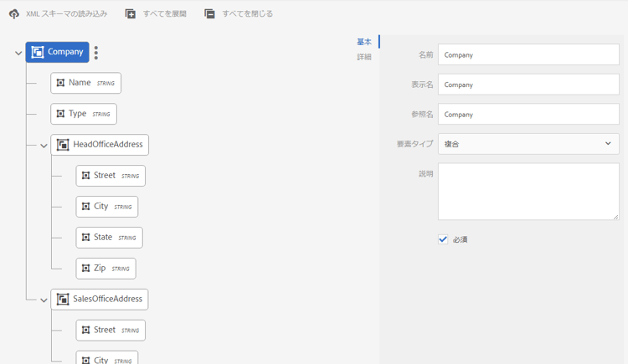Select City label under HeadOfficeAddress

[x=101, y=206]
